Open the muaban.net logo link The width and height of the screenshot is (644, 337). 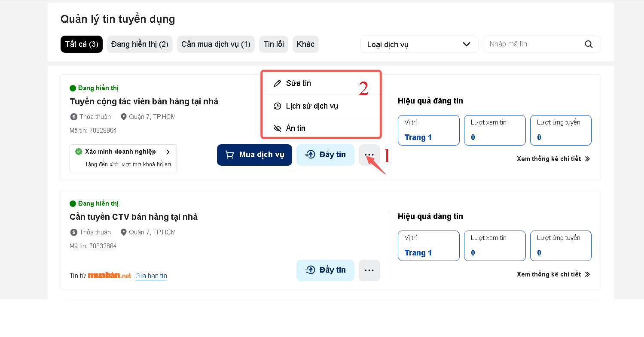coord(110,276)
